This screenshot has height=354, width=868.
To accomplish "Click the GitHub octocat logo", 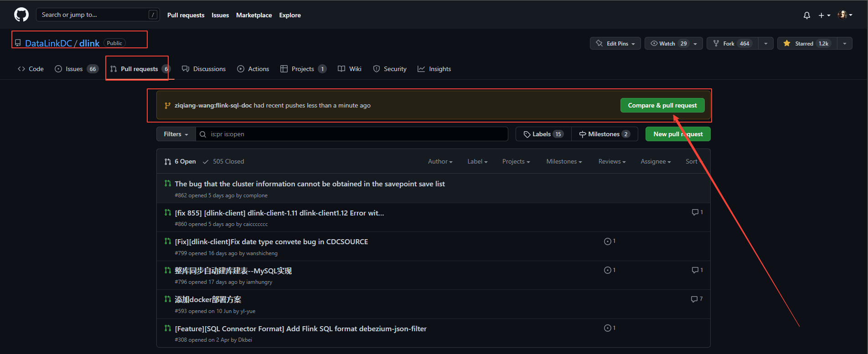I will click(x=21, y=15).
